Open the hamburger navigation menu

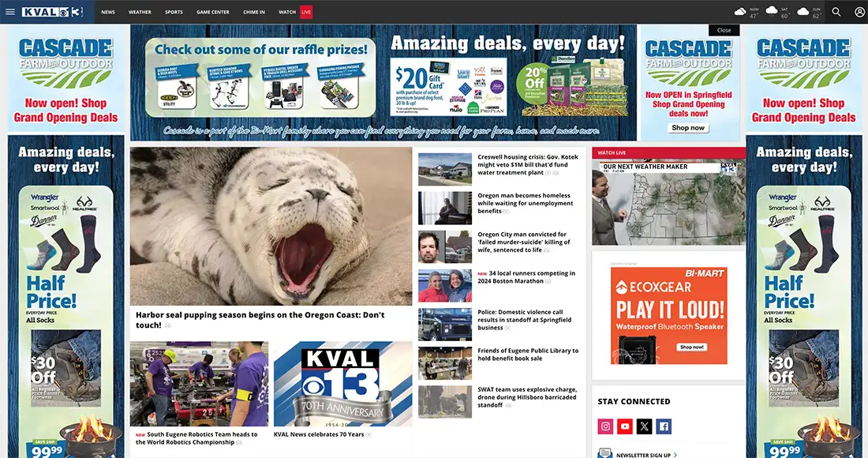pos(10,12)
